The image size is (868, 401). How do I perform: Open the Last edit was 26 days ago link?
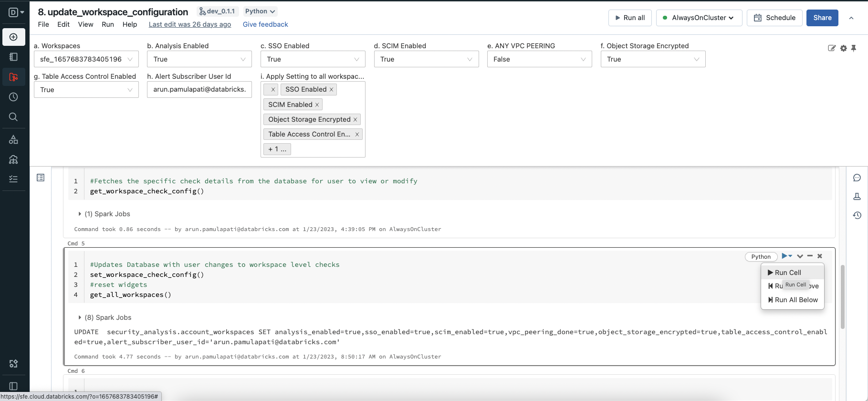coord(190,24)
